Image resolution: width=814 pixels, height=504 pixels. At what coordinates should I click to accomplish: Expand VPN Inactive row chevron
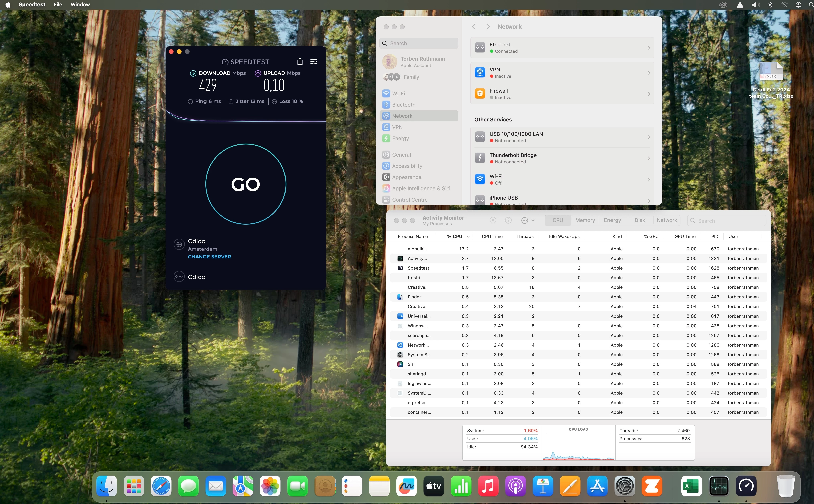(649, 73)
